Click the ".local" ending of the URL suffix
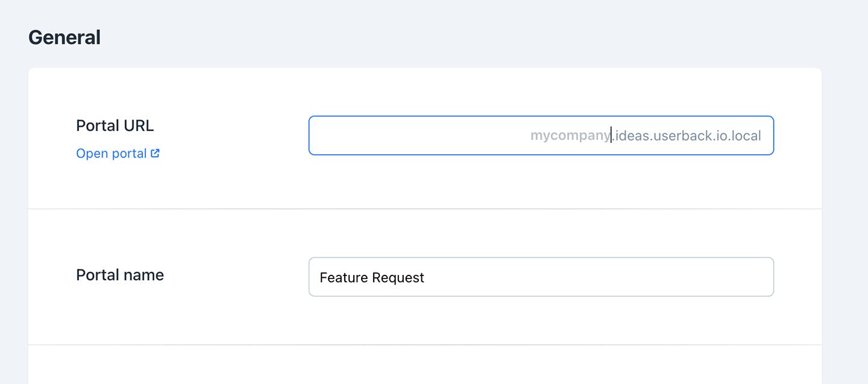 point(744,136)
